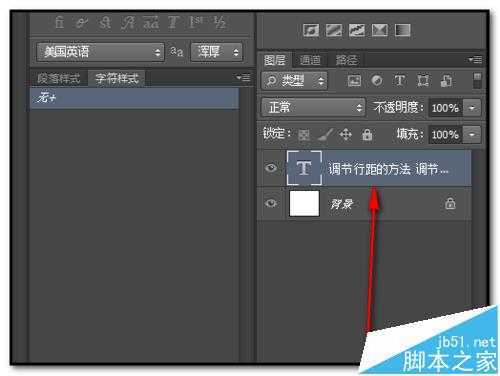Click the 背景 layer white thumbnail
Image resolution: width=500 pixels, height=376 pixels.
coord(304,203)
